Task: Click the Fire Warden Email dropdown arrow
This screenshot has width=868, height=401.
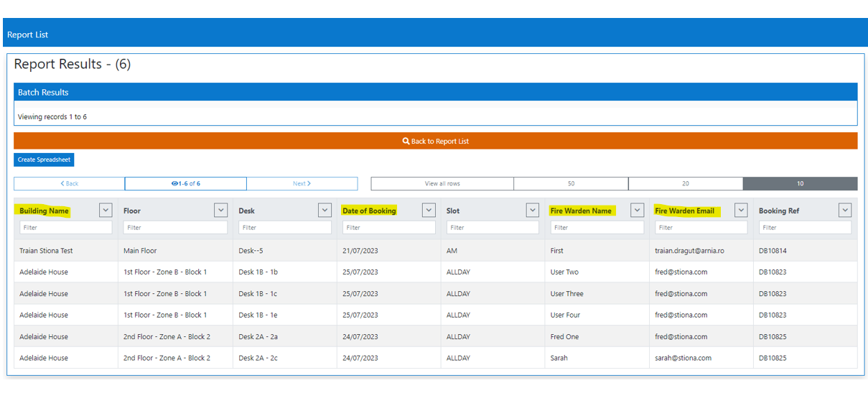Action: [x=741, y=210]
